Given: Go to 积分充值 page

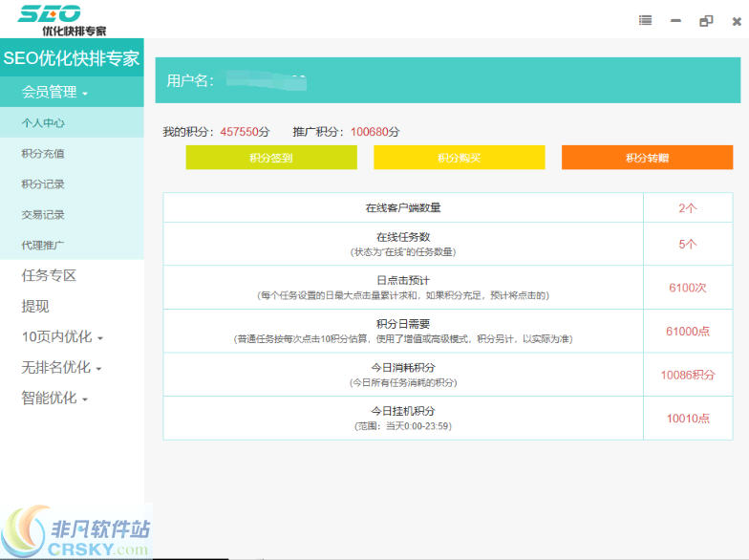Looking at the screenshot, I should [72, 153].
